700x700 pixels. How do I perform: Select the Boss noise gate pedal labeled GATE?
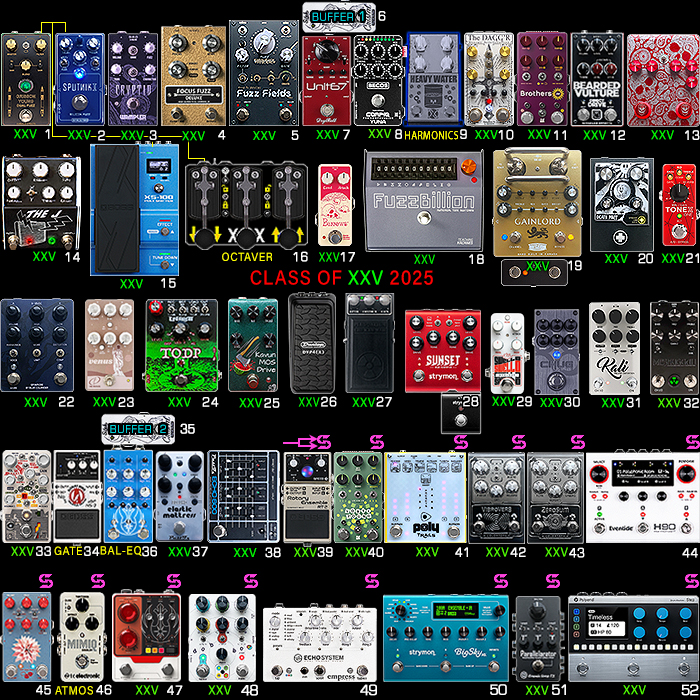[x=77, y=496]
